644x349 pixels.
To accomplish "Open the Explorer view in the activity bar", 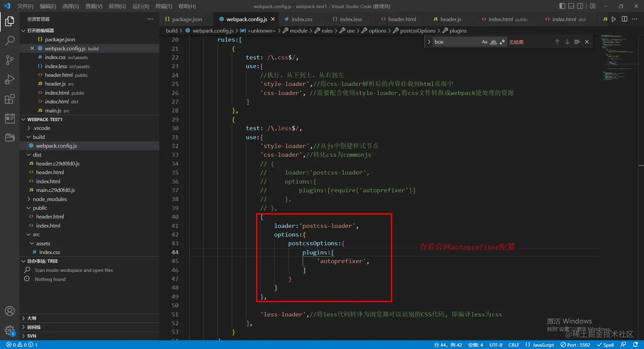I will pyautogui.click(x=9, y=21).
